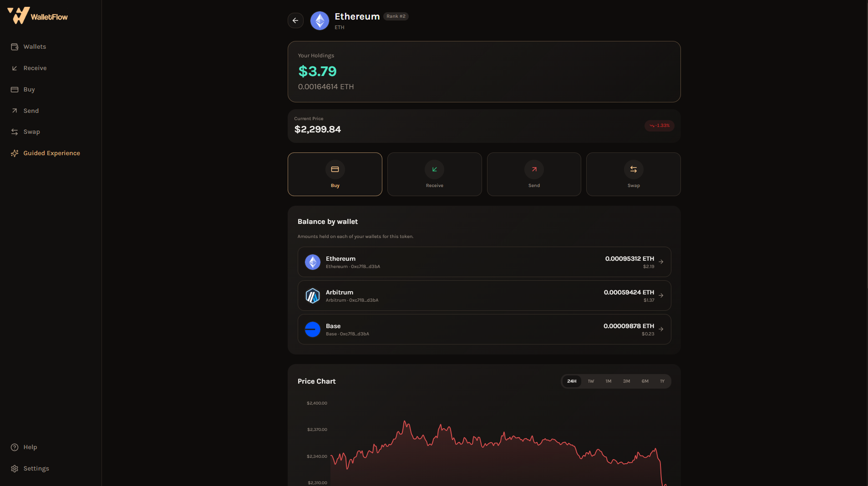Open Guided Experience in the sidebar

(x=51, y=153)
